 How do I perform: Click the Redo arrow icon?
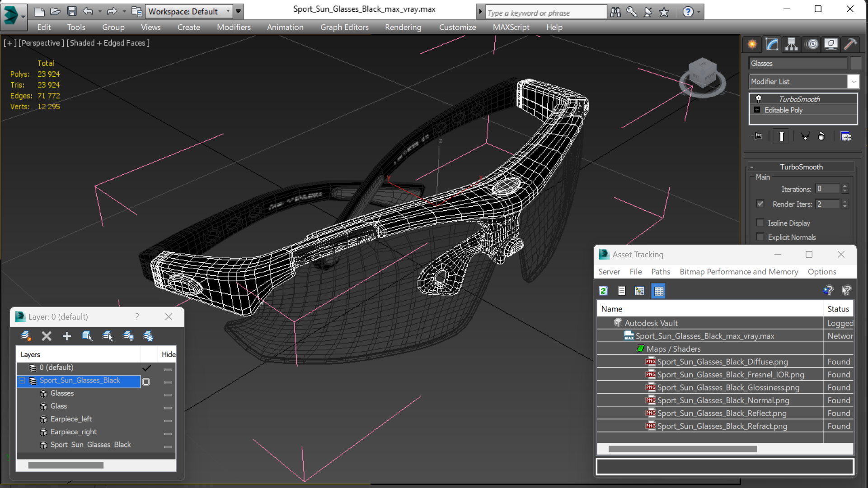click(112, 11)
